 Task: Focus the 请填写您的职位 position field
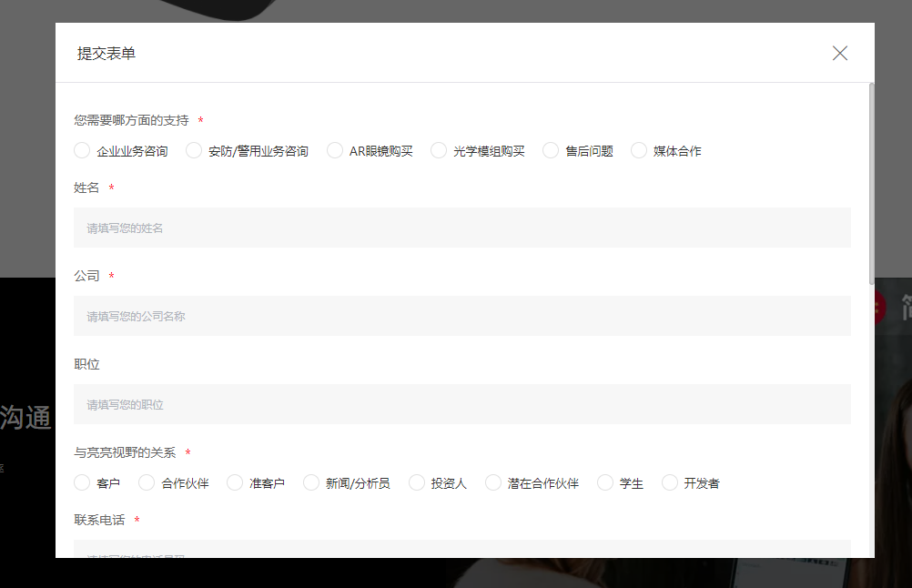(461, 404)
